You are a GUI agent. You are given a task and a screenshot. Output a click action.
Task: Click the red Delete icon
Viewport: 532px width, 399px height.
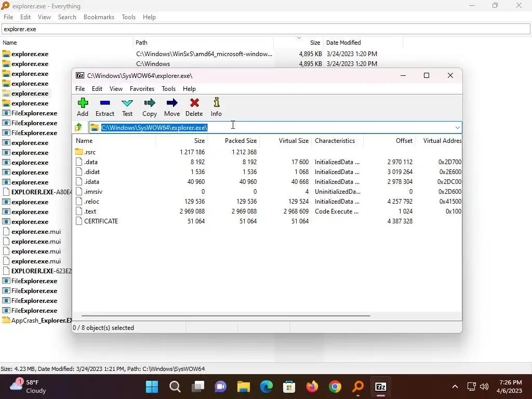pyautogui.click(x=194, y=107)
